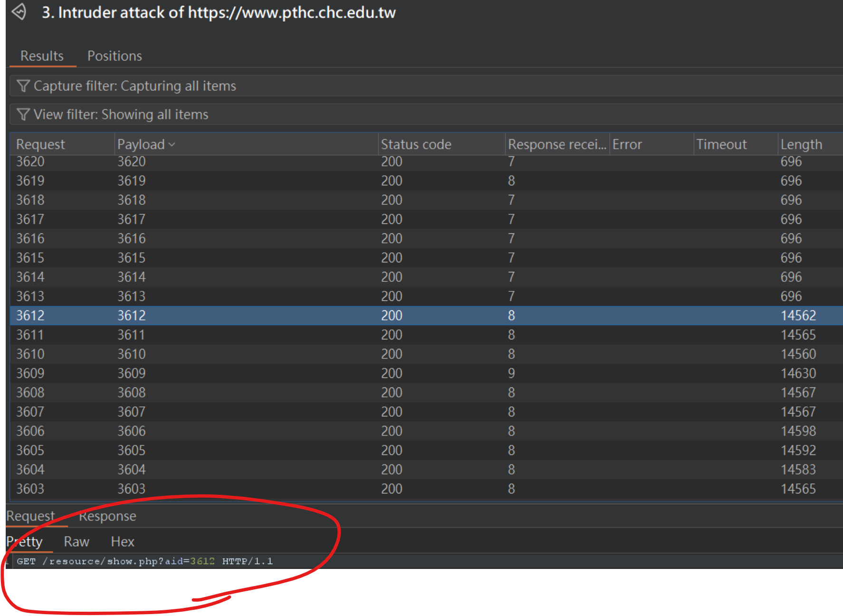Select the row for request 3603
This screenshot has width=843, height=616.
click(426, 489)
